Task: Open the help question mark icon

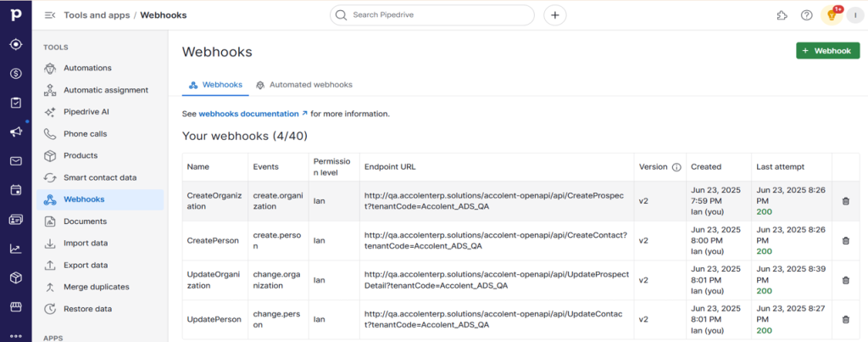Action: pyautogui.click(x=807, y=15)
